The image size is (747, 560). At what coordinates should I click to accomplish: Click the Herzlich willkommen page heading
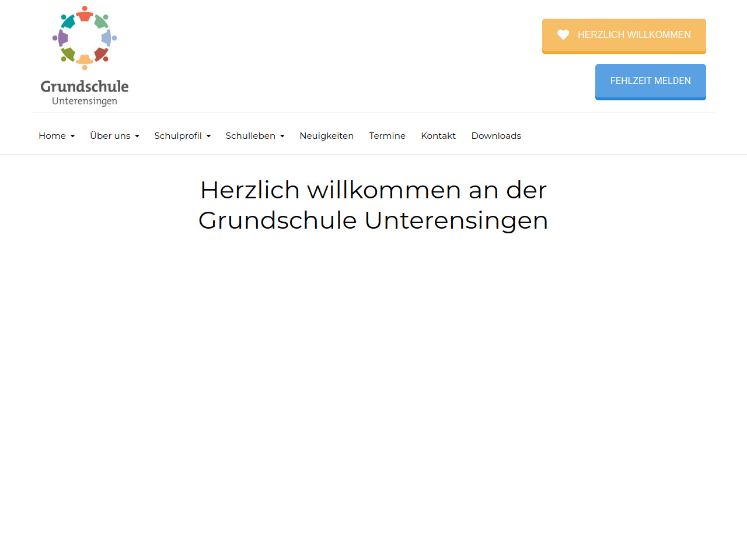pyautogui.click(x=373, y=205)
